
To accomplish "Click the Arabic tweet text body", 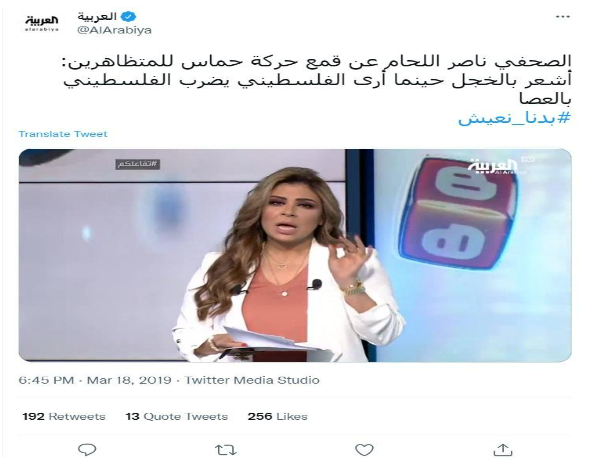I will tap(317, 80).
